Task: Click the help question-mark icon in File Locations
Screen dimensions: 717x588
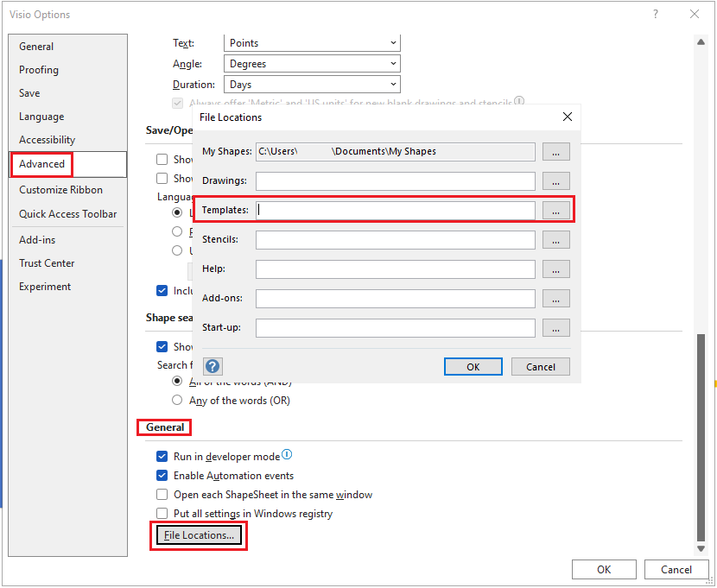Action: tap(213, 366)
